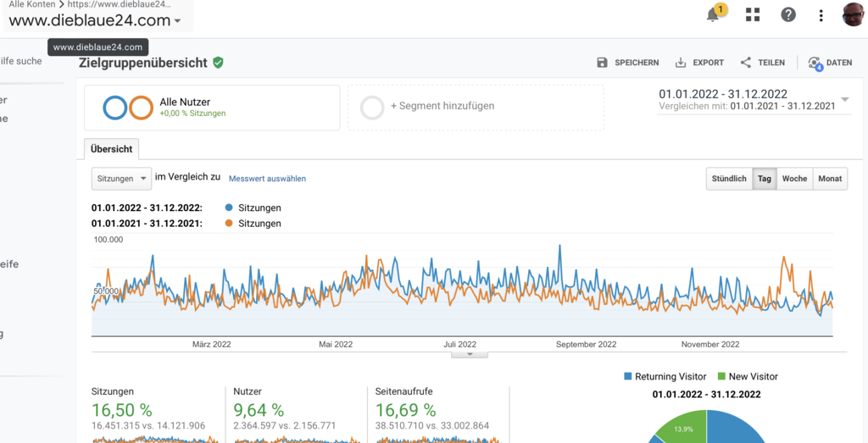
Task: Expand the date range picker arrow
Action: click(845, 100)
